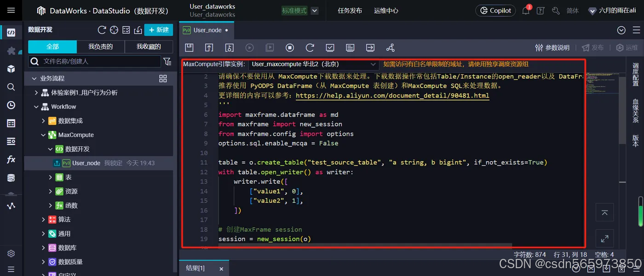Screen dimensions: 644x276
Task: Click the checklist icon in tree header
Action: pos(126,30)
